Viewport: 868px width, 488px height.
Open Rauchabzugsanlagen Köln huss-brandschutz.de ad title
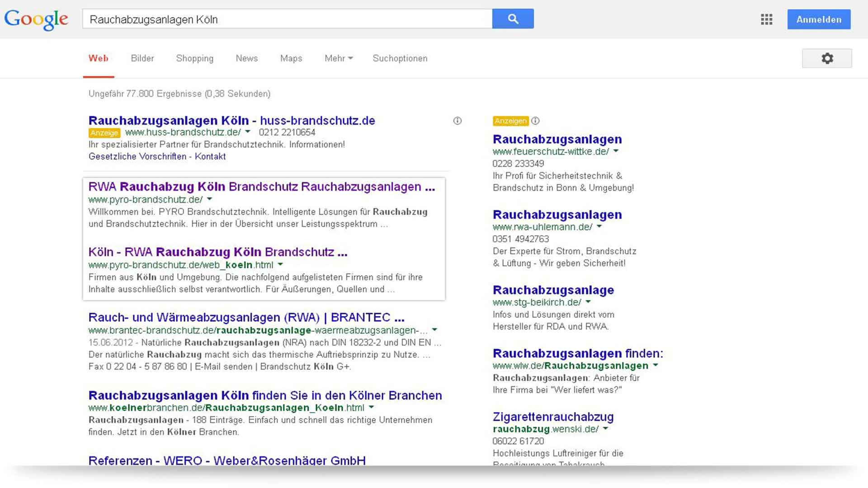coord(231,121)
